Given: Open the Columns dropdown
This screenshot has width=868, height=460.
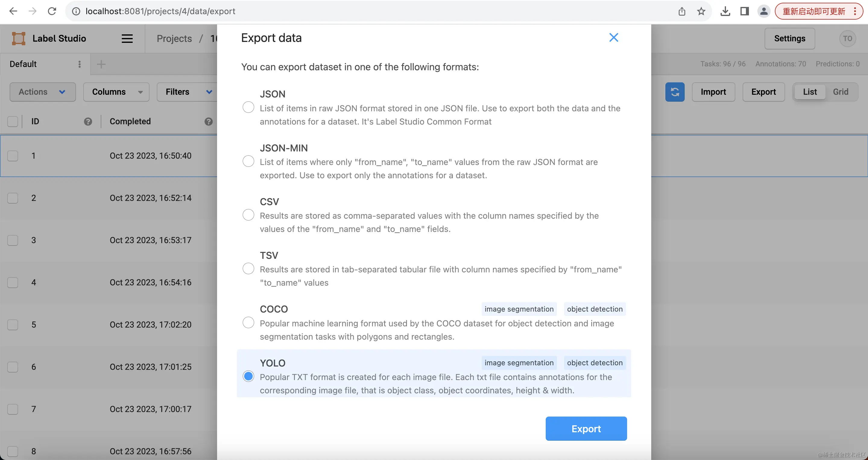Looking at the screenshot, I should tap(116, 92).
